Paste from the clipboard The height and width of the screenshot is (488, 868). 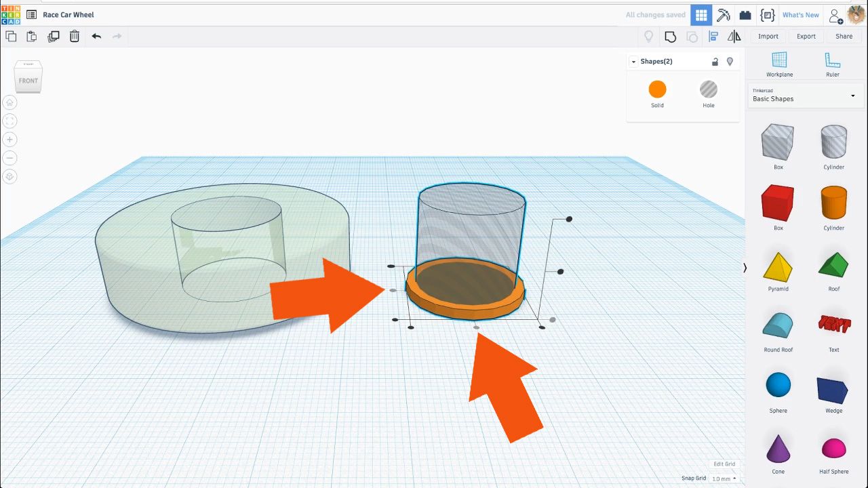31,37
